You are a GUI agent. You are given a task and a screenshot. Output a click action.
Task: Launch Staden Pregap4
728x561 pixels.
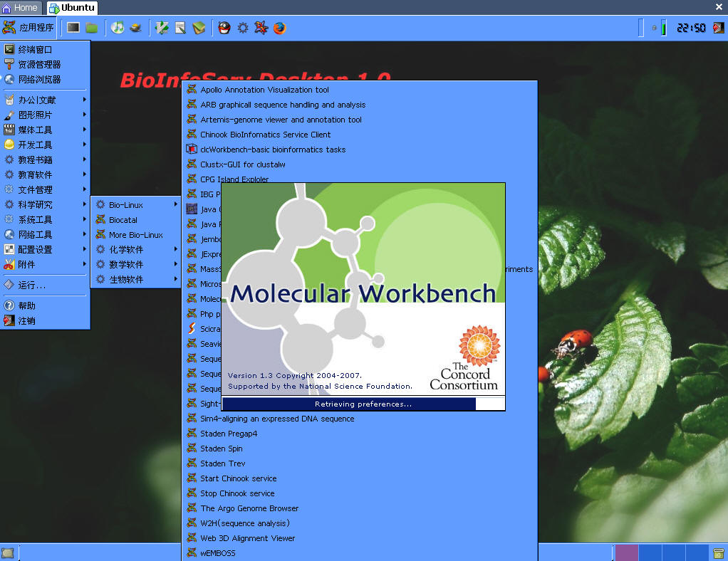pos(360,434)
